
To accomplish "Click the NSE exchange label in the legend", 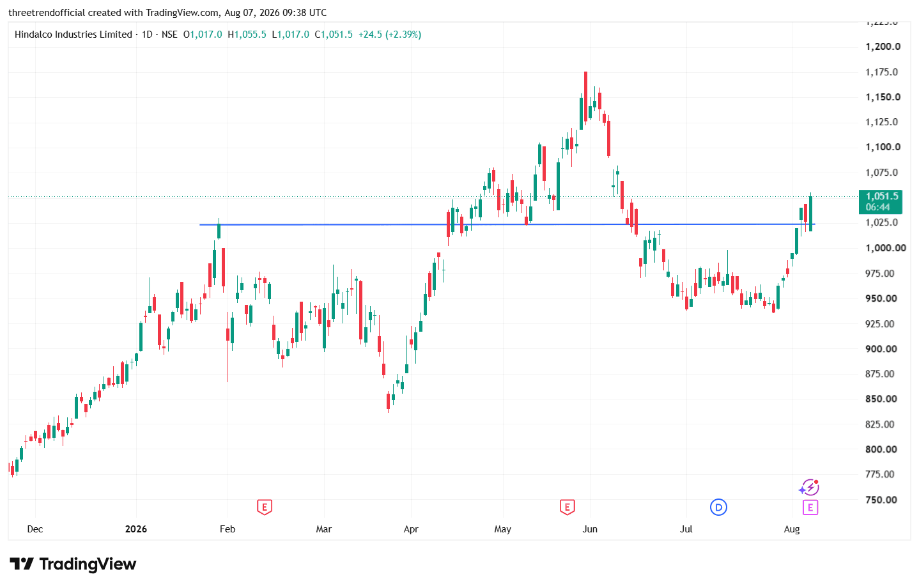I will (x=169, y=35).
